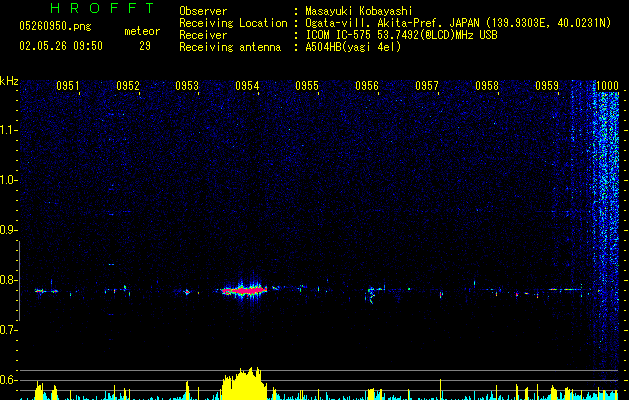Click the date stamp 02.05.26 09:50

pyautogui.click(x=61, y=46)
